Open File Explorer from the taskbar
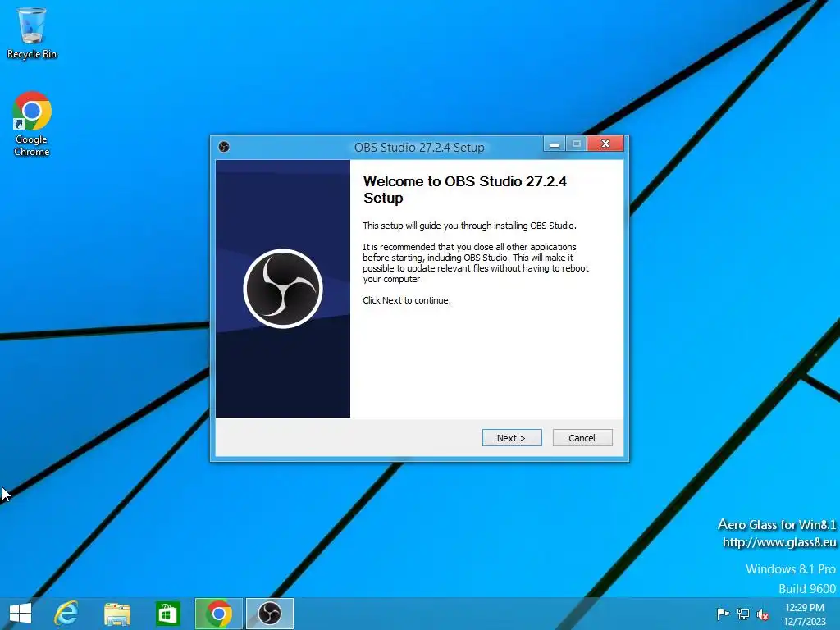The width and height of the screenshot is (840, 630). point(117,614)
